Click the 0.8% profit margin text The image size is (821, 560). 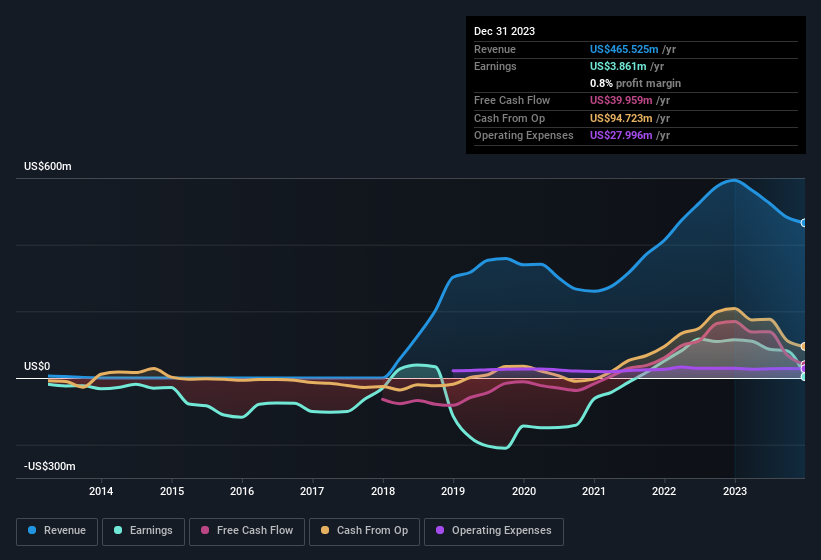point(635,83)
